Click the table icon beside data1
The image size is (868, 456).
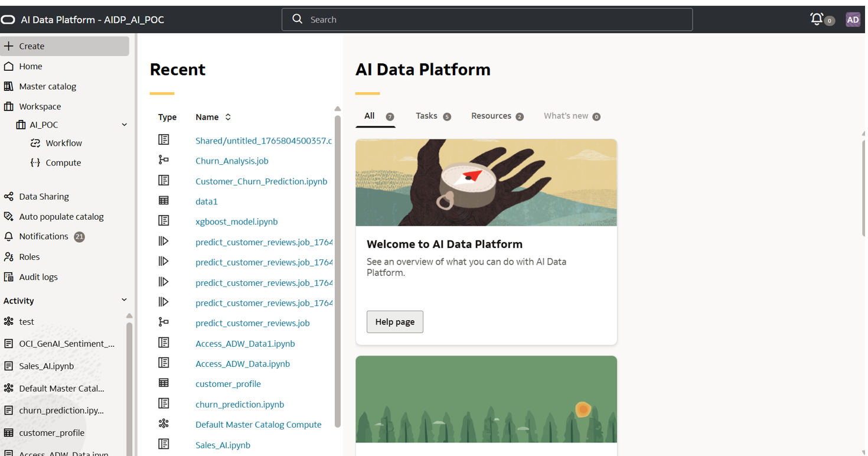(164, 201)
